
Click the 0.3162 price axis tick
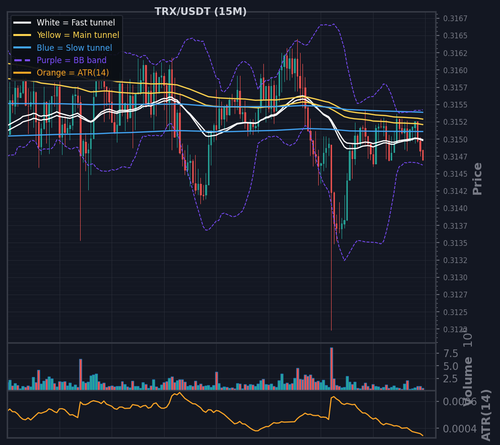click(455, 53)
